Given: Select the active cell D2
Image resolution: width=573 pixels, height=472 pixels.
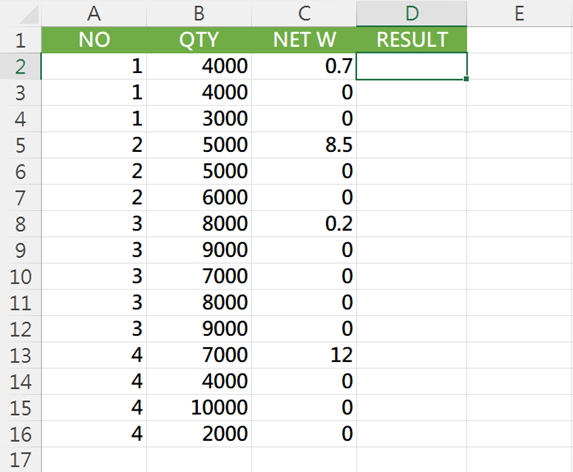Looking at the screenshot, I should click(x=411, y=66).
